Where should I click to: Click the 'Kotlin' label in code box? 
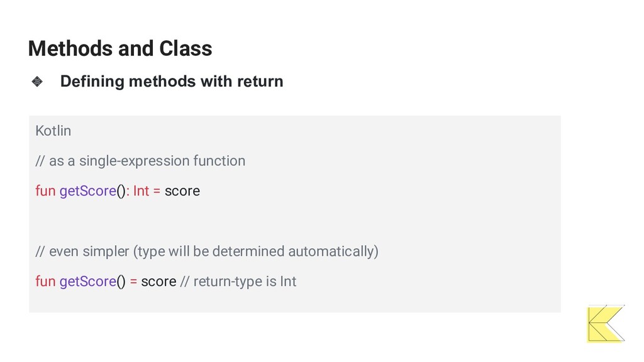click(53, 131)
